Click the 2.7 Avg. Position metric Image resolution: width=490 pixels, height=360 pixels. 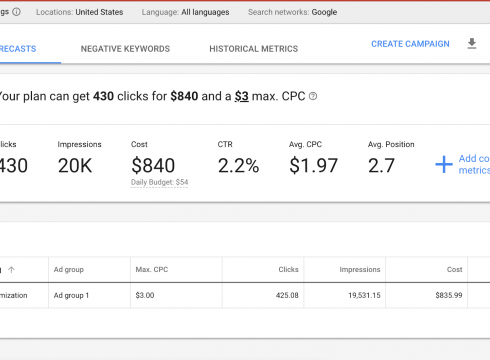(381, 166)
